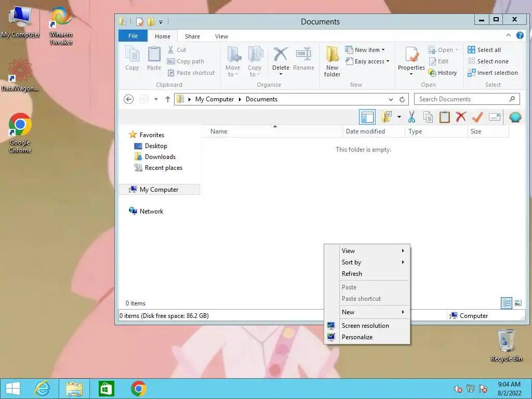Click the red X delete icon in the command toolbar
This screenshot has width=532, height=399.
pyautogui.click(x=461, y=117)
